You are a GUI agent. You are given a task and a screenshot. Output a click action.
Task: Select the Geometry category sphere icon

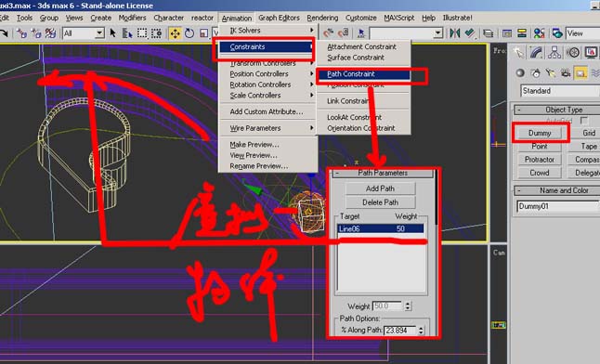tap(520, 72)
